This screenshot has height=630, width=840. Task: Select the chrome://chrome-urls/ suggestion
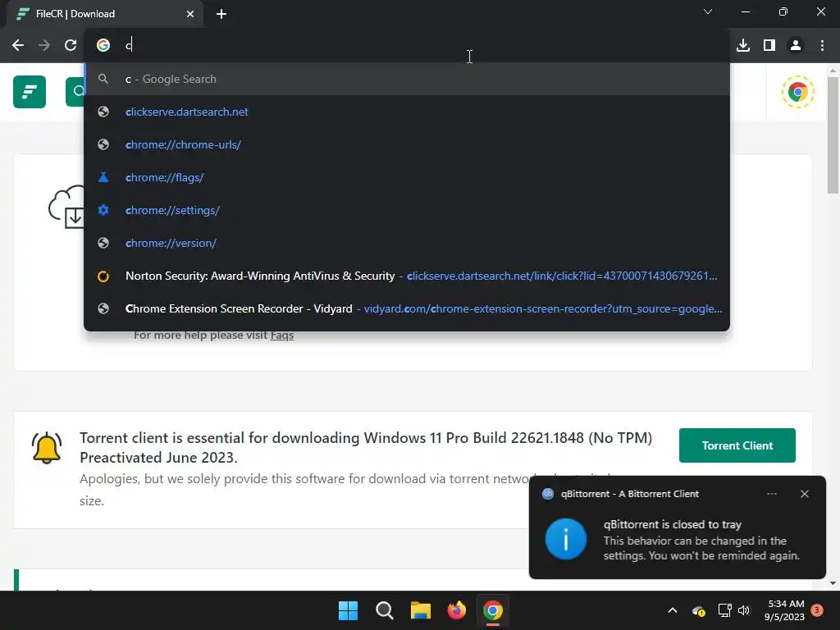407,144
